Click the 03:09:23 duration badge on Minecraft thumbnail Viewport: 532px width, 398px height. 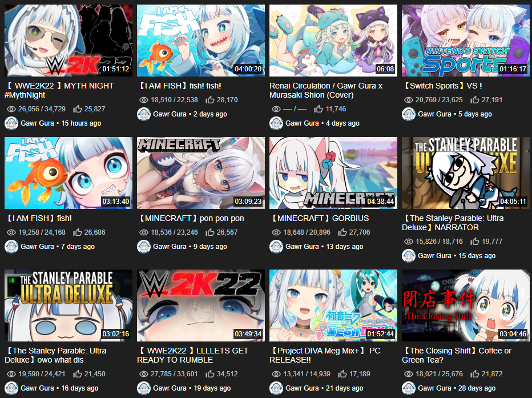click(x=248, y=202)
